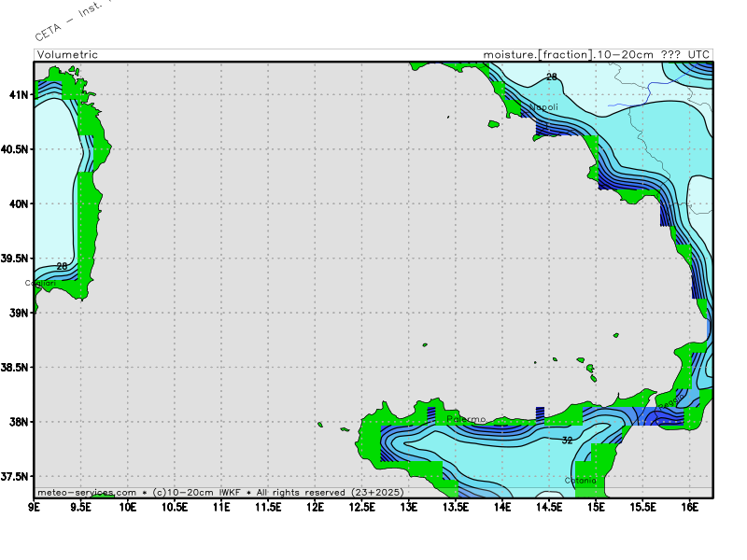The width and height of the screenshot is (747, 560).
Task: Click the CETA - Inst. watermark text
Action: (x=70, y=22)
